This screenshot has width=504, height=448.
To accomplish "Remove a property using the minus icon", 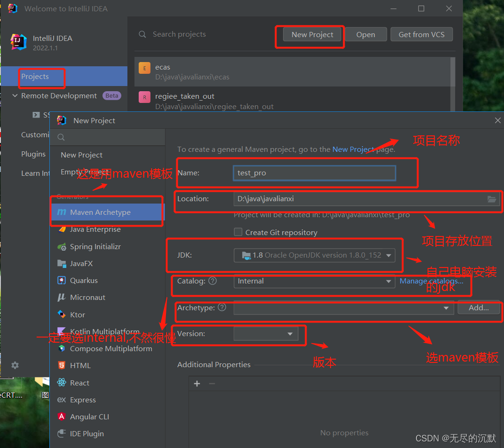I will 212,384.
